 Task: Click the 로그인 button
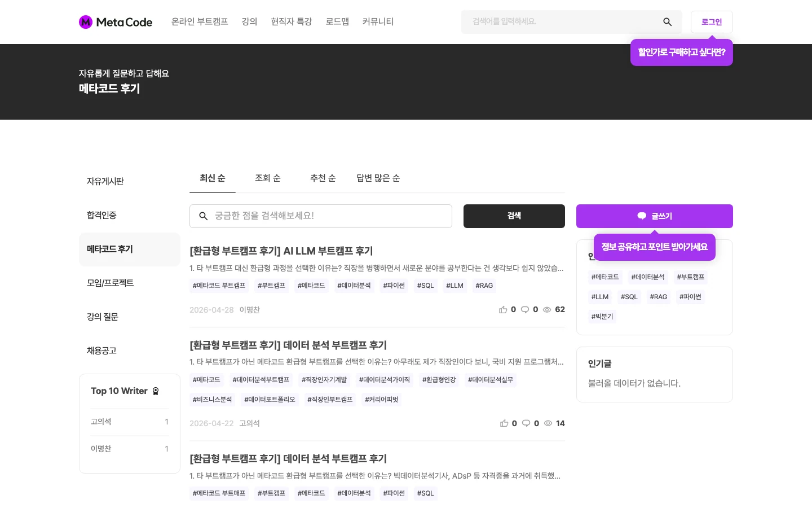[712, 22]
